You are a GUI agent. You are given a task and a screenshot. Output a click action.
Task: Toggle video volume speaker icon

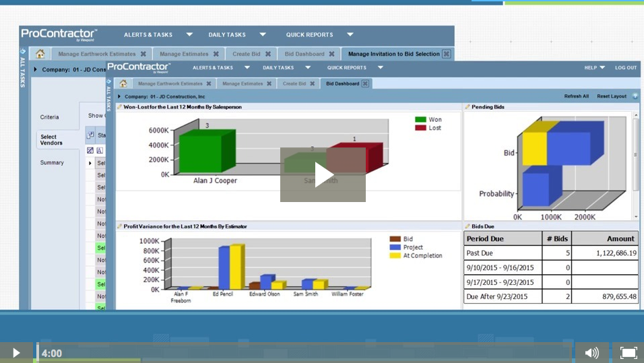click(x=592, y=353)
